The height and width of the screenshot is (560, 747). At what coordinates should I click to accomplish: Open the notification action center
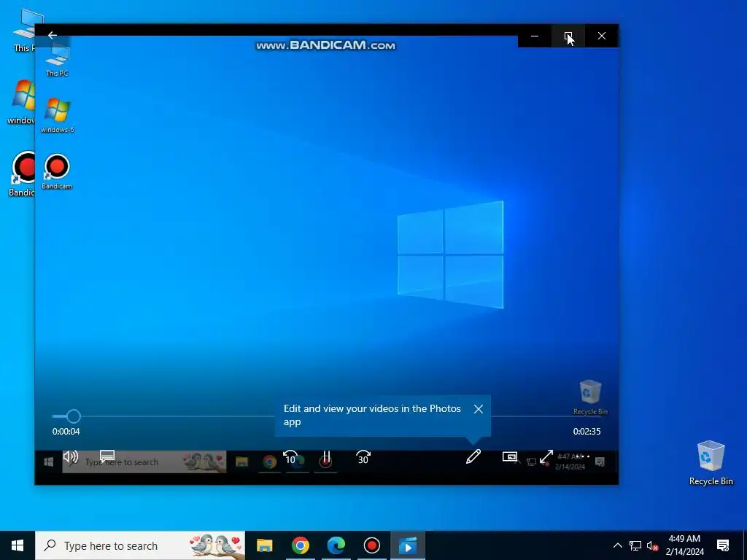(723, 545)
